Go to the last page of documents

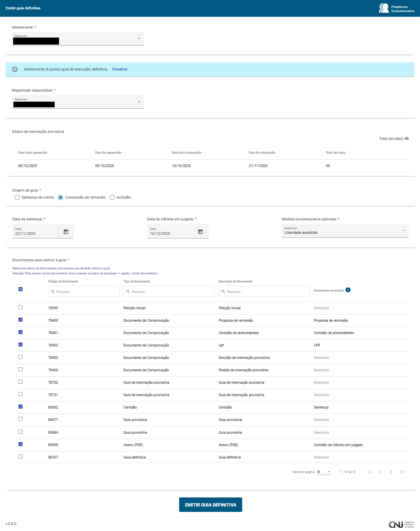tap(402, 472)
